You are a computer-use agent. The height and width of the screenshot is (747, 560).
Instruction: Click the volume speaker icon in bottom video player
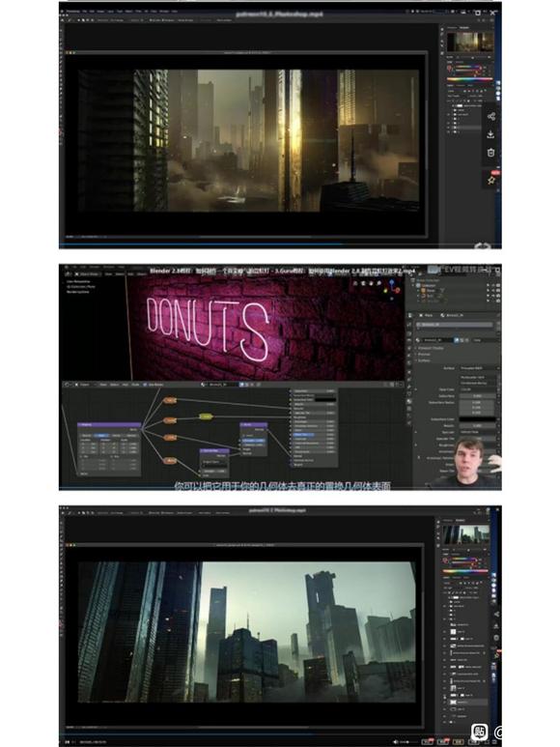click(395, 742)
